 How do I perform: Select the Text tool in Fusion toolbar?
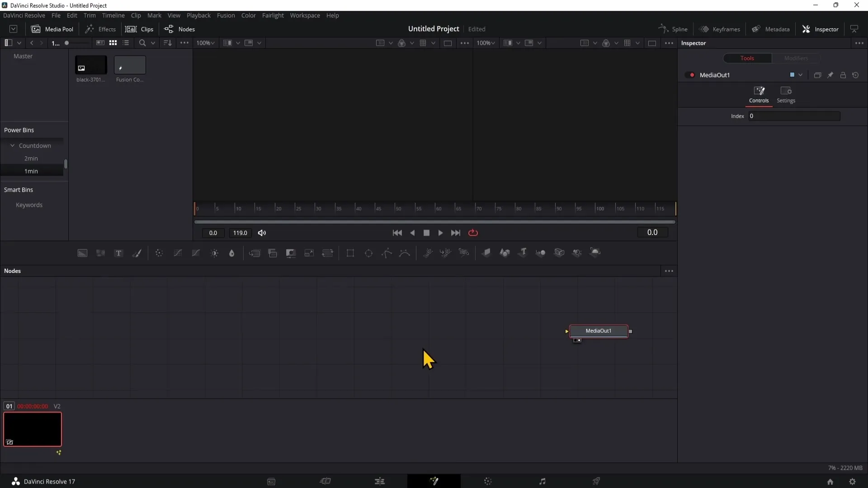(x=118, y=253)
